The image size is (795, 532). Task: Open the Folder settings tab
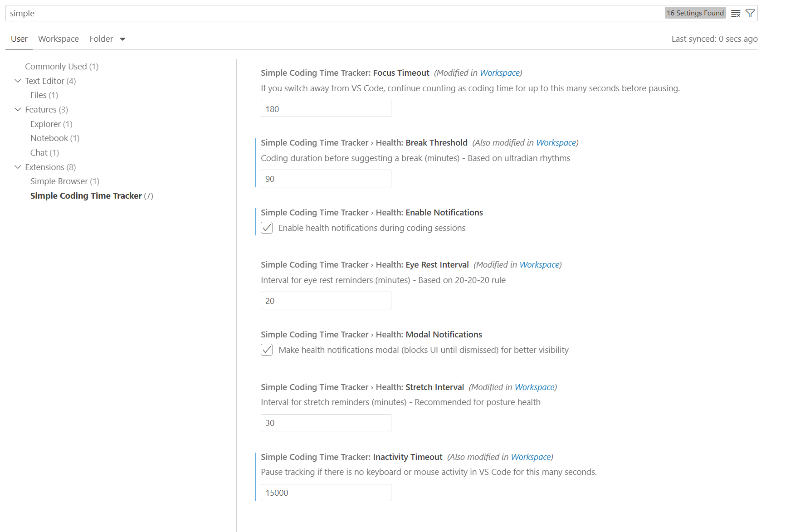pos(101,39)
